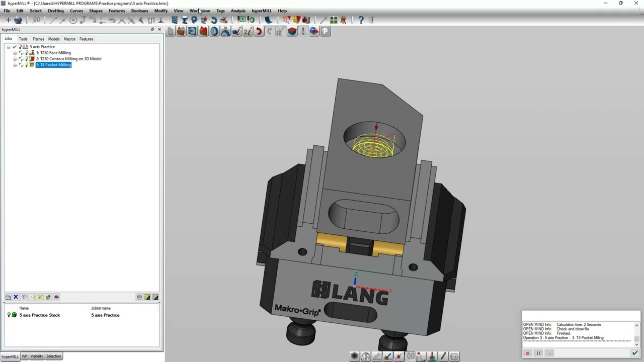The width and height of the screenshot is (644, 362).
Task: Toggle the checkmarks of 2: T250 Contour Milling
Action: tap(21, 59)
